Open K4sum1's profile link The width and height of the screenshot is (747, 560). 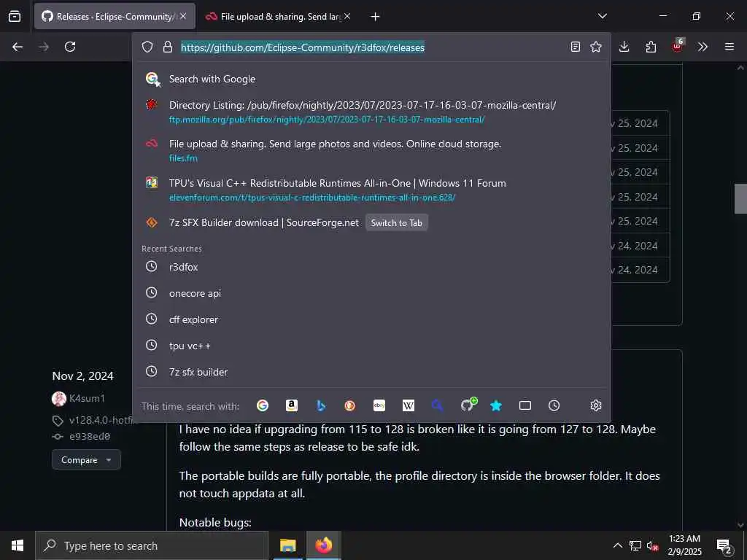(87, 398)
